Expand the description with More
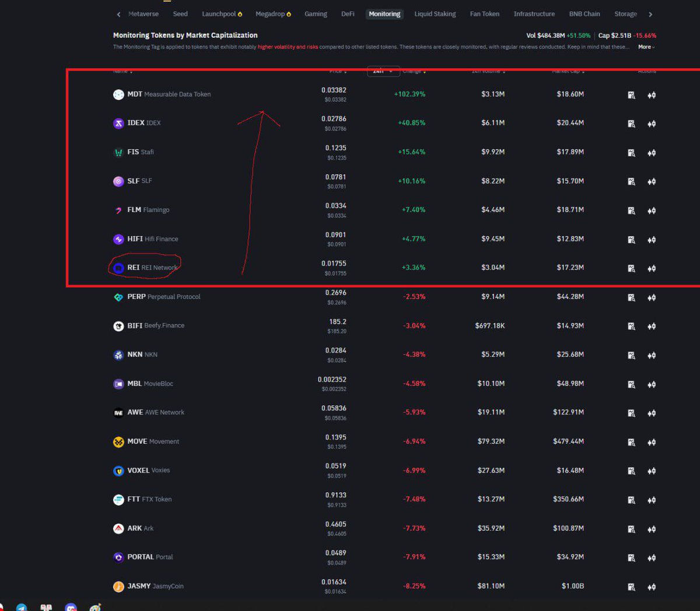Image resolution: width=700 pixels, height=611 pixels. 646,47
